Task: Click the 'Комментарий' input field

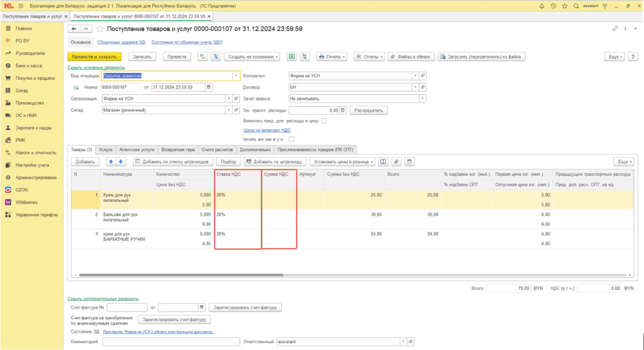Action: (x=170, y=341)
